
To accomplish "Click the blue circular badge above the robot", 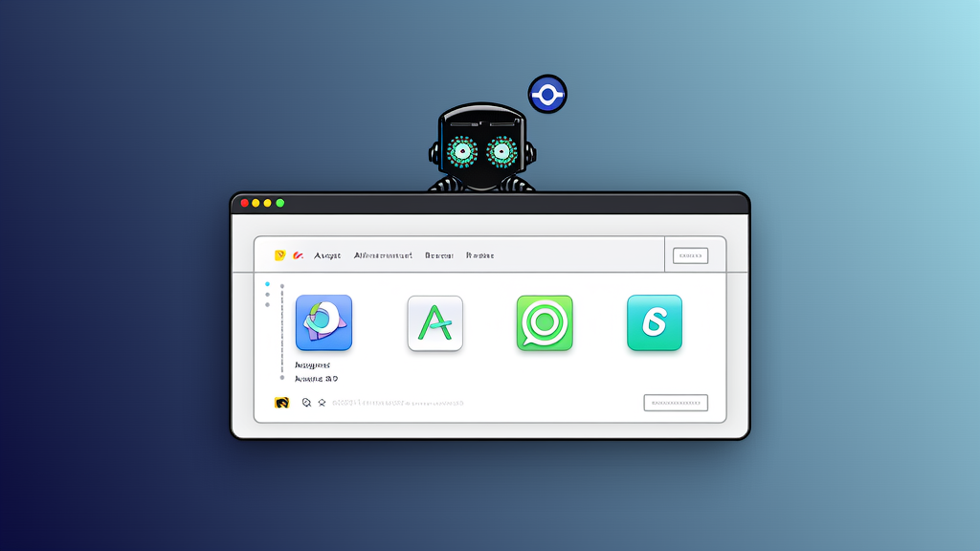I will pyautogui.click(x=547, y=95).
